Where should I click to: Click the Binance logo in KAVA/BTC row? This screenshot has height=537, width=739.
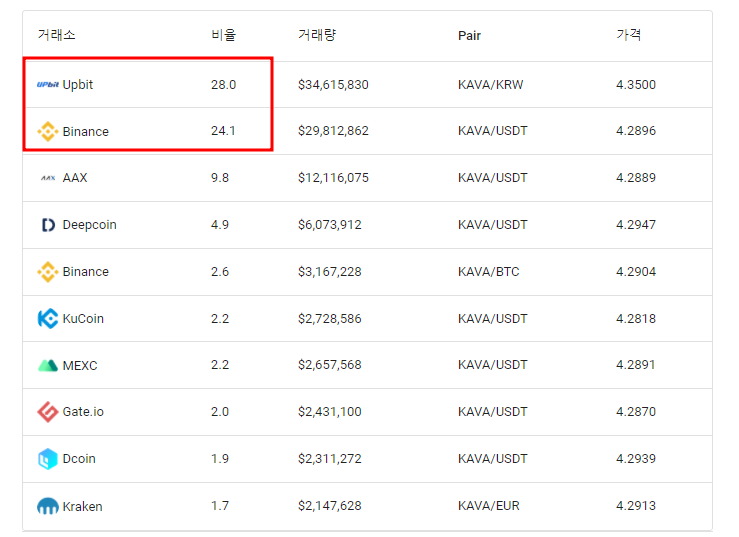pyautogui.click(x=48, y=272)
